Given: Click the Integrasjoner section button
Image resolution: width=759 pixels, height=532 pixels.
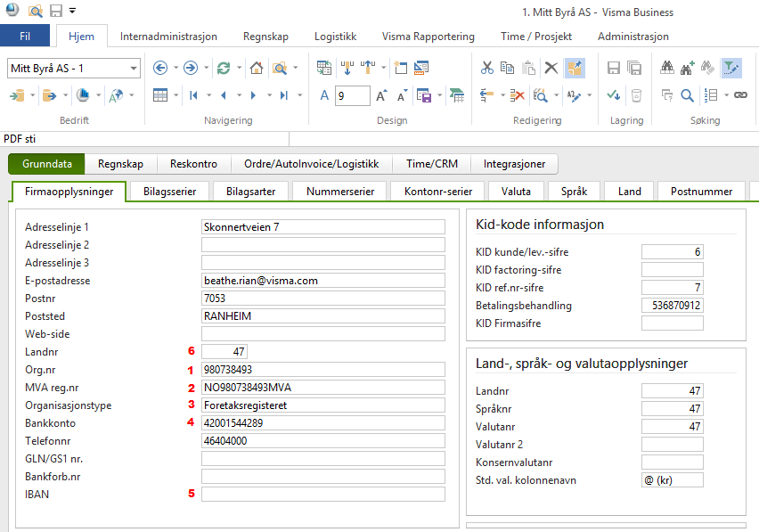Looking at the screenshot, I should [514, 164].
